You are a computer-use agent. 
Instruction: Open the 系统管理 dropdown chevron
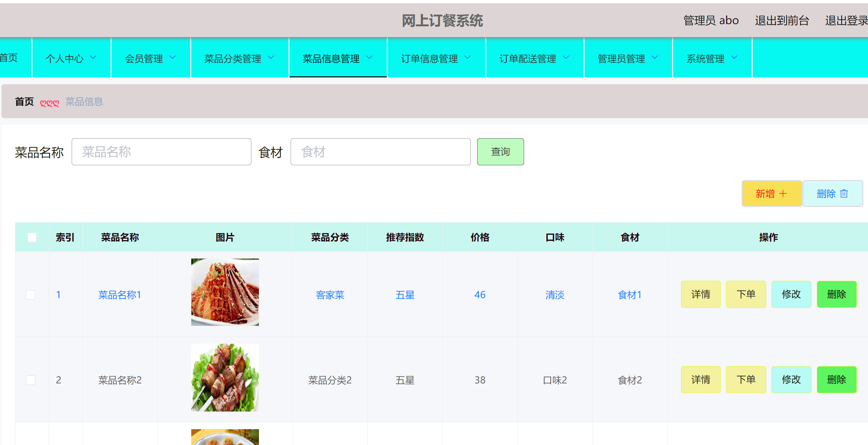click(735, 57)
